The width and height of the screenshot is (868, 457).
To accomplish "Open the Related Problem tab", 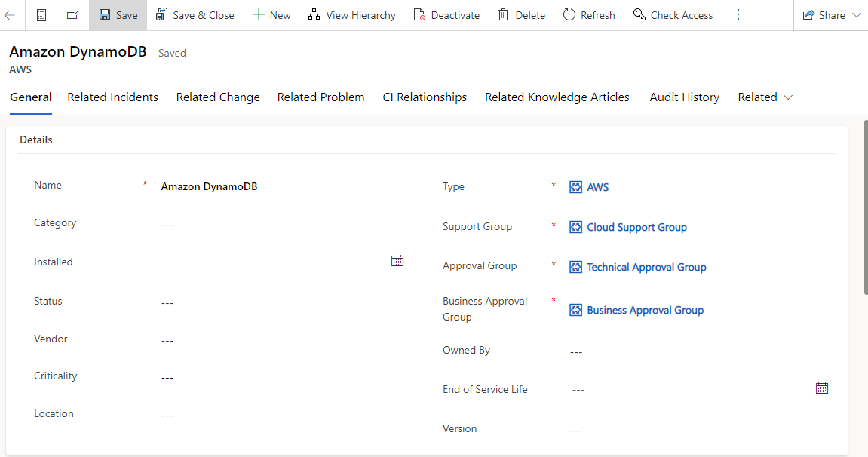I will pyautogui.click(x=321, y=97).
